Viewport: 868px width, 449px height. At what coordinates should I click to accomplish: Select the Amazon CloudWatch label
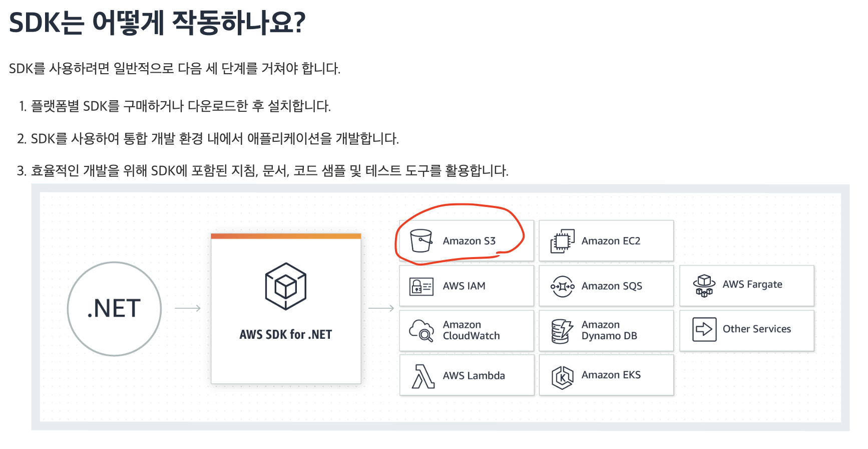coord(471,330)
